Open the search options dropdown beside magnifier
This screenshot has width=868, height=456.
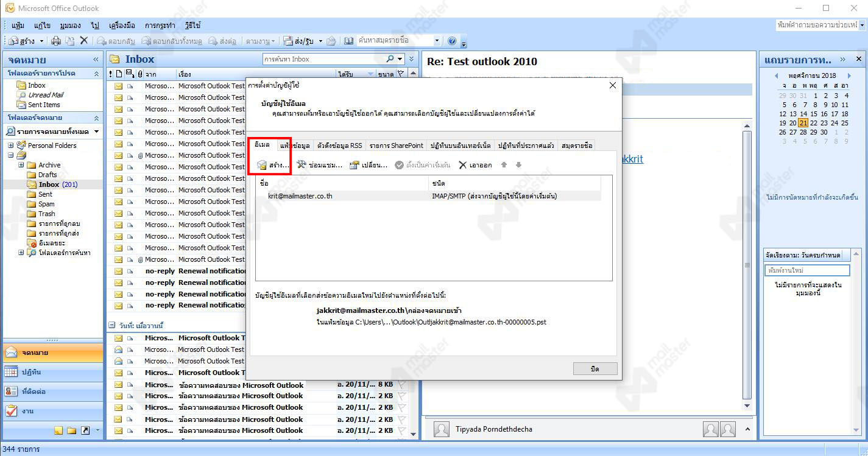[400, 59]
